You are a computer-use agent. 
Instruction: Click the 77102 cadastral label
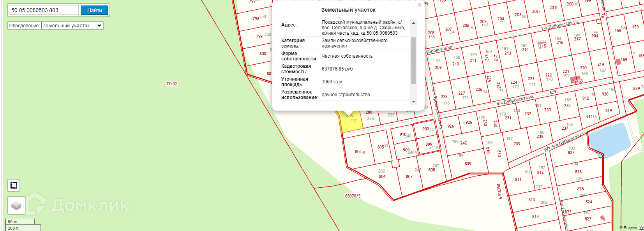[171, 84]
